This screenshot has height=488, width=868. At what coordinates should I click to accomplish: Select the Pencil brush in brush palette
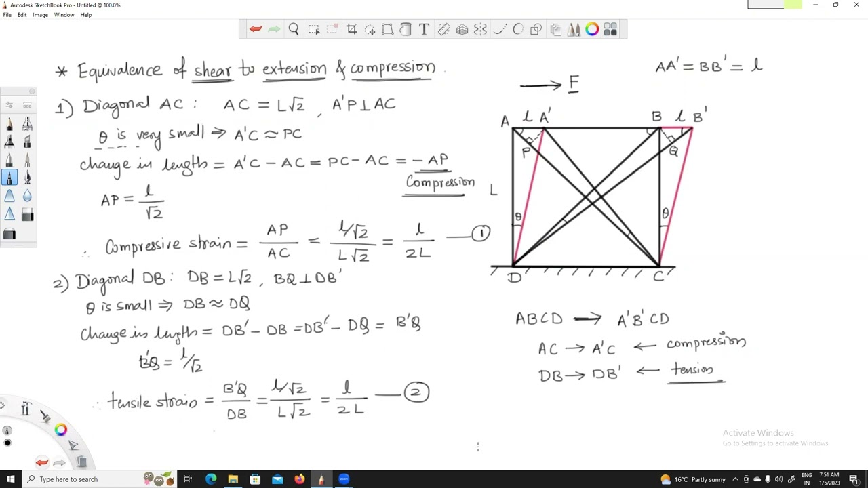[x=9, y=123]
